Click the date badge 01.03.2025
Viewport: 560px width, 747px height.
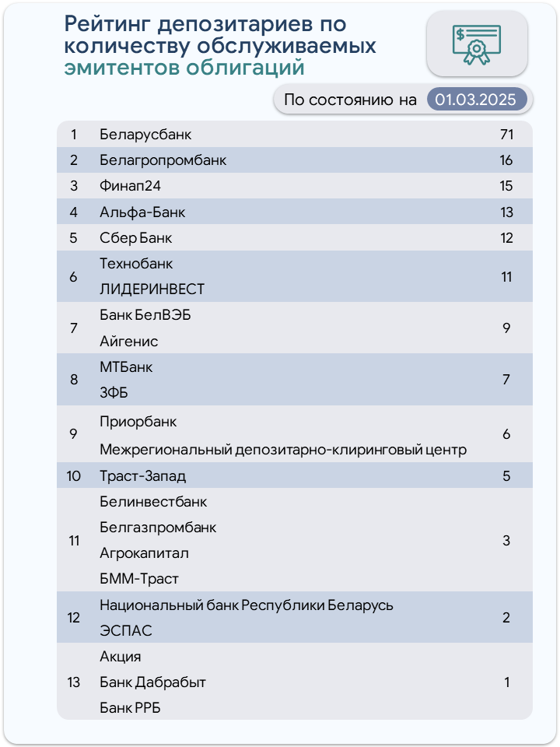pyautogui.click(x=476, y=100)
